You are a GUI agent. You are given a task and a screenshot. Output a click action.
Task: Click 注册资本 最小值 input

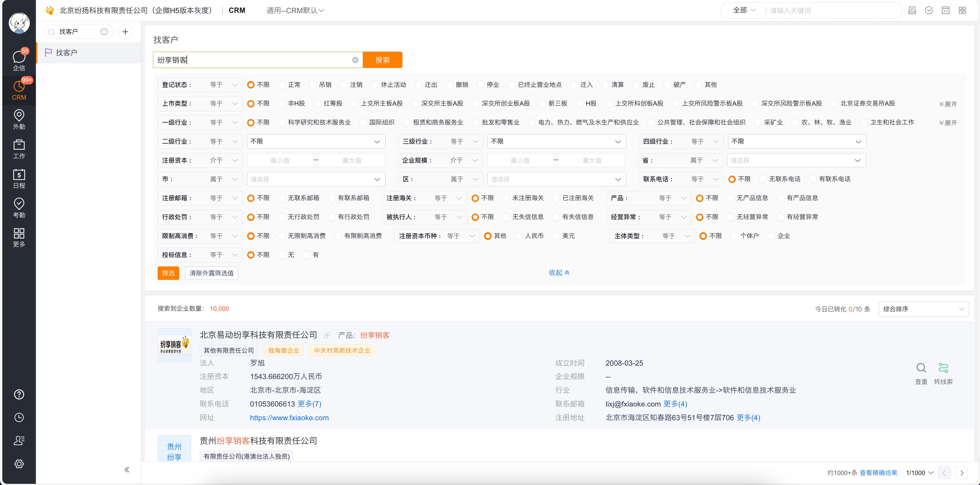(x=280, y=160)
